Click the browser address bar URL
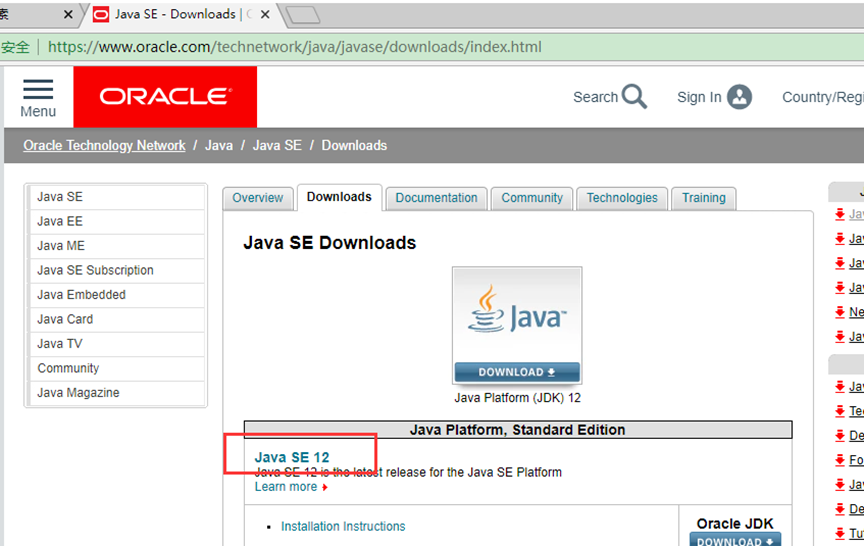Viewport: 864px width, 546px height. (x=295, y=47)
